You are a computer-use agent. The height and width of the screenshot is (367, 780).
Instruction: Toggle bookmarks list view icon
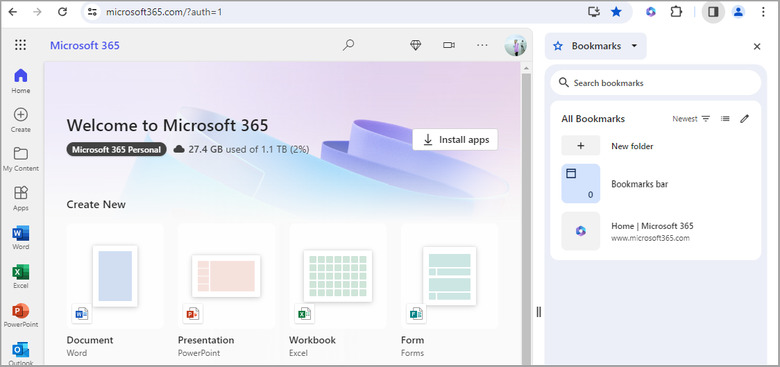[725, 119]
